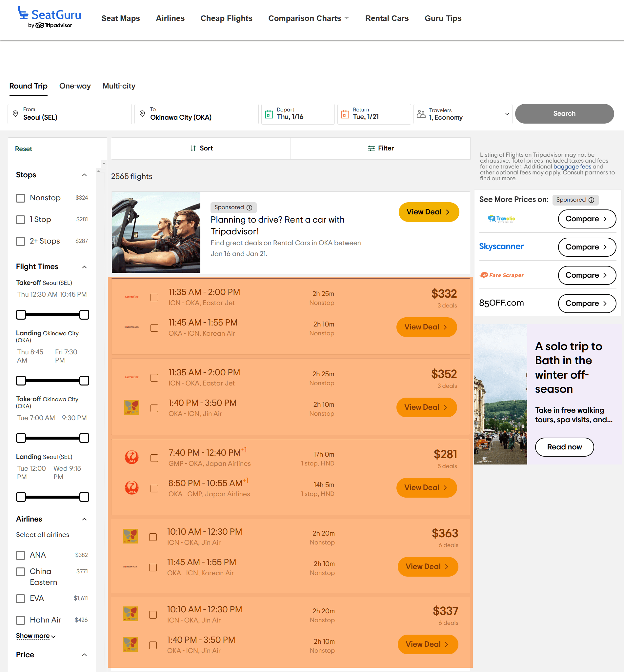The width and height of the screenshot is (624, 672).
Task: Click the Travelers people icon
Action: point(421,114)
